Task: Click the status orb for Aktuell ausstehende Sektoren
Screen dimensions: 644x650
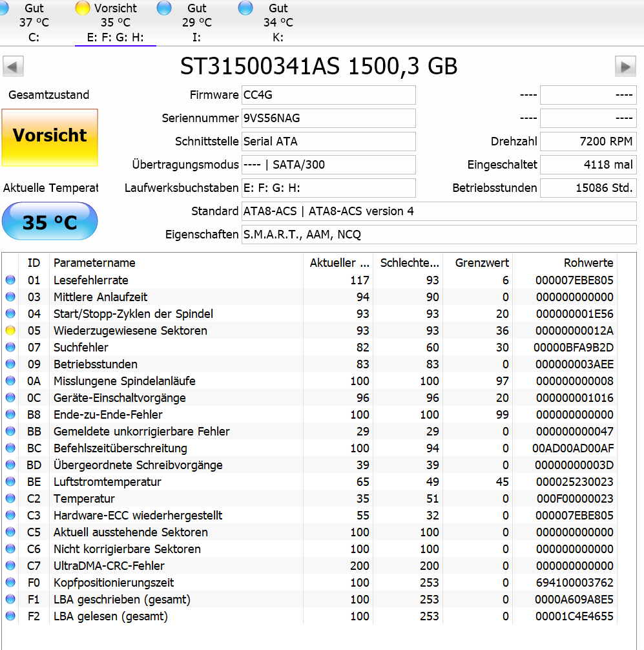Action: 10,532
